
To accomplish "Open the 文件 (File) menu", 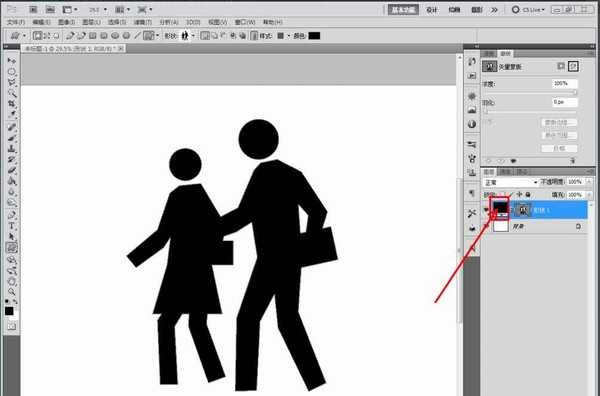I will pyautogui.click(x=16, y=22).
